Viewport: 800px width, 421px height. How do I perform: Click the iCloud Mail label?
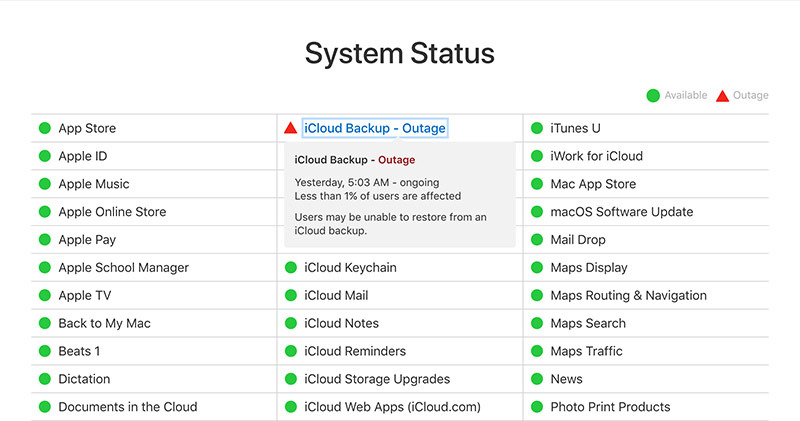coord(336,295)
